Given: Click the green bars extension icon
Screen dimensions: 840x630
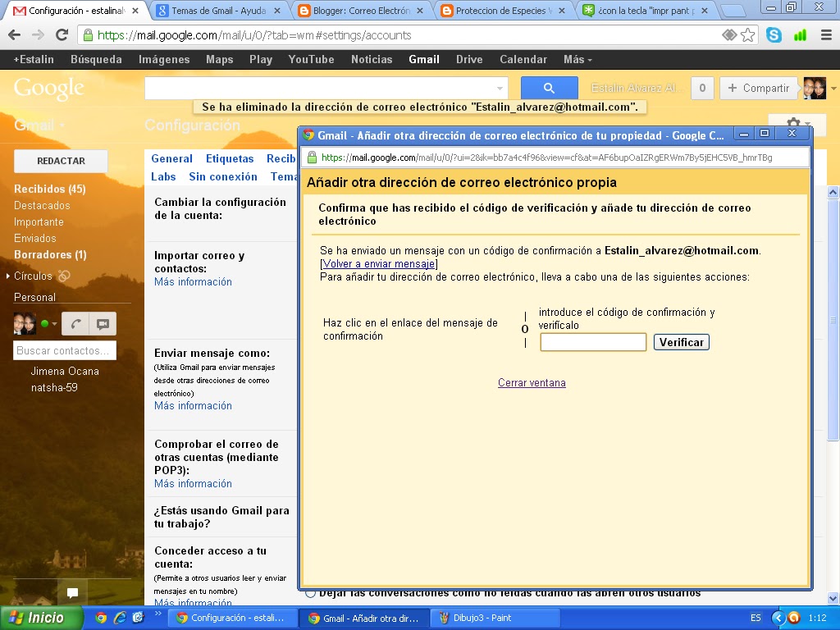Looking at the screenshot, I should (x=800, y=35).
